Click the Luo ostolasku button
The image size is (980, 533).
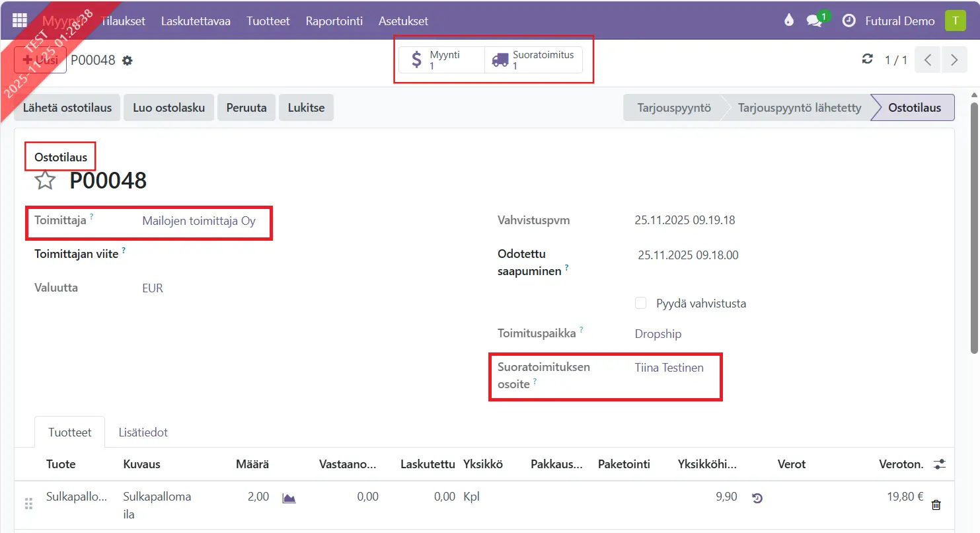[169, 108]
